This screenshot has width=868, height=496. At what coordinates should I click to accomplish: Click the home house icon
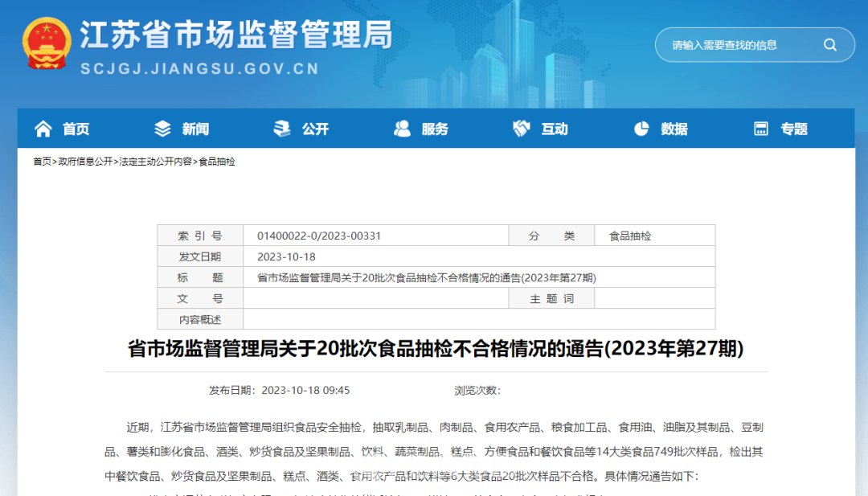click(x=43, y=129)
